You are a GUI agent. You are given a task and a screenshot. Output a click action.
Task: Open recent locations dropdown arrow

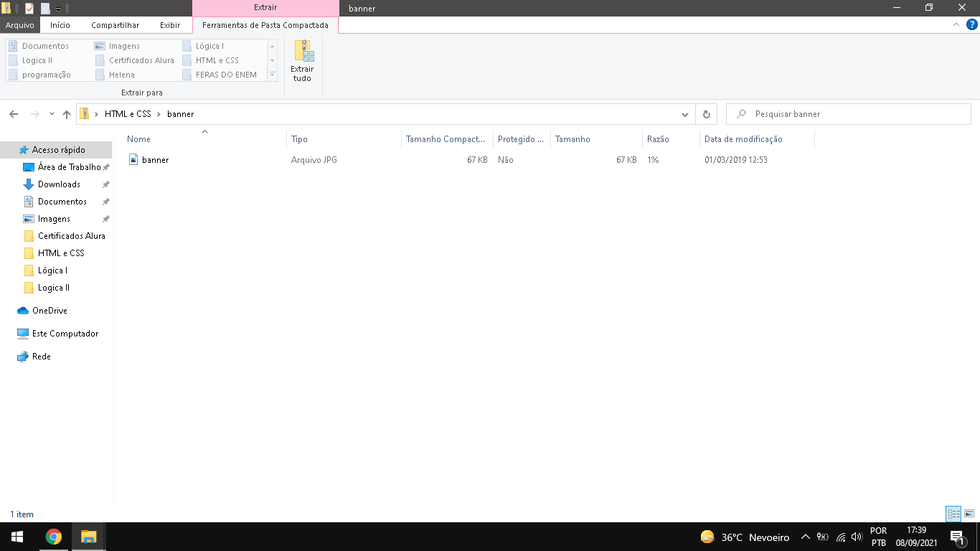click(52, 114)
